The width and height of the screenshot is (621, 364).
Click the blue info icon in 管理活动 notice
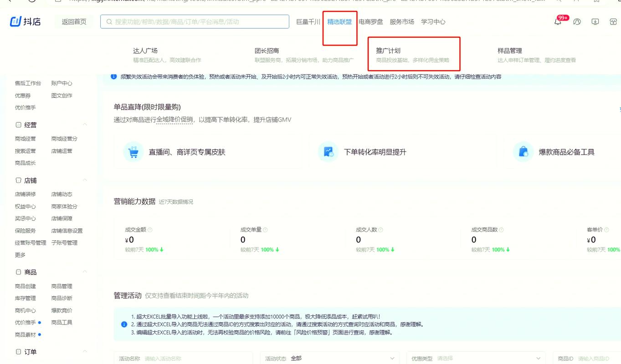click(124, 324)
